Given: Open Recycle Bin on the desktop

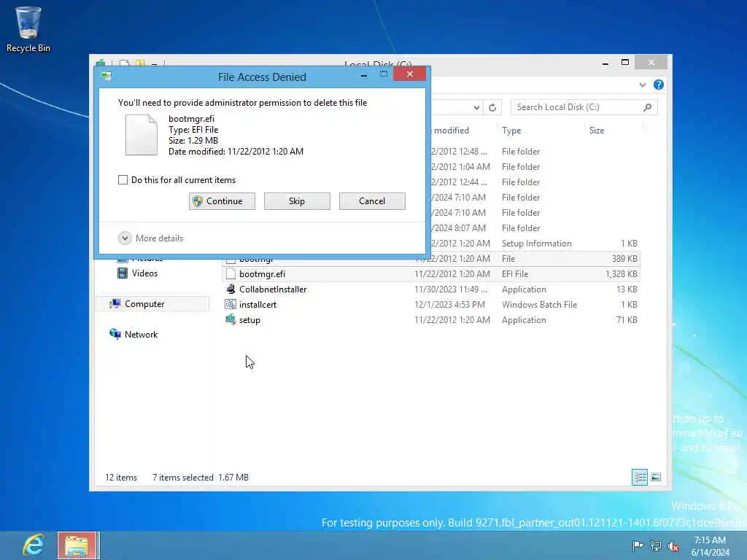Looking at the screenshot, I should [28, 29].
